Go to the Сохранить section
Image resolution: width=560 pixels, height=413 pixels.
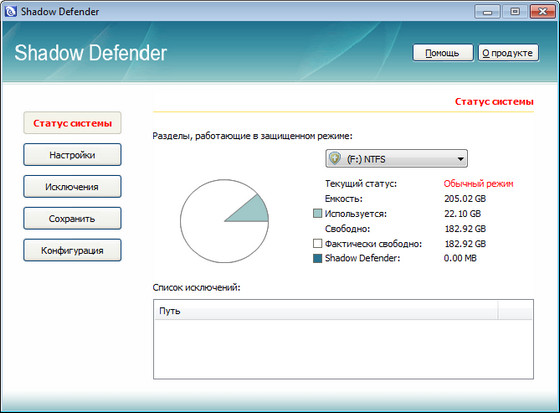(x=72, y=218)
